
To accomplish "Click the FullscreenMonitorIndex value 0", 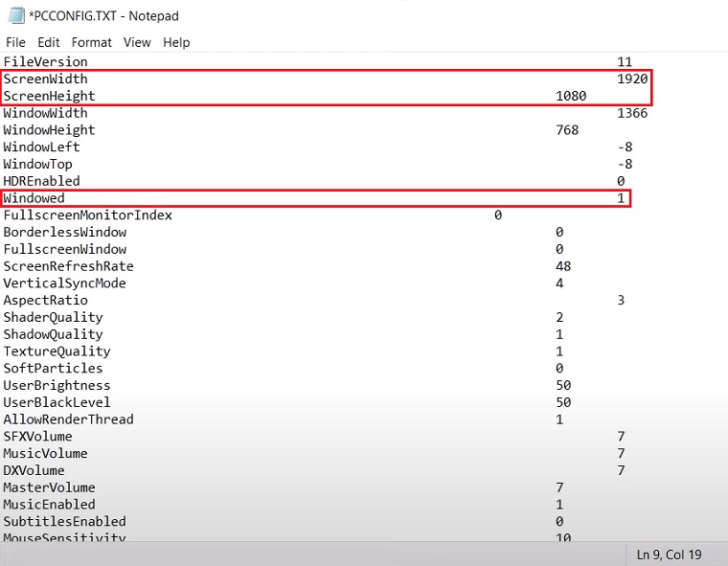I will 498,215.
